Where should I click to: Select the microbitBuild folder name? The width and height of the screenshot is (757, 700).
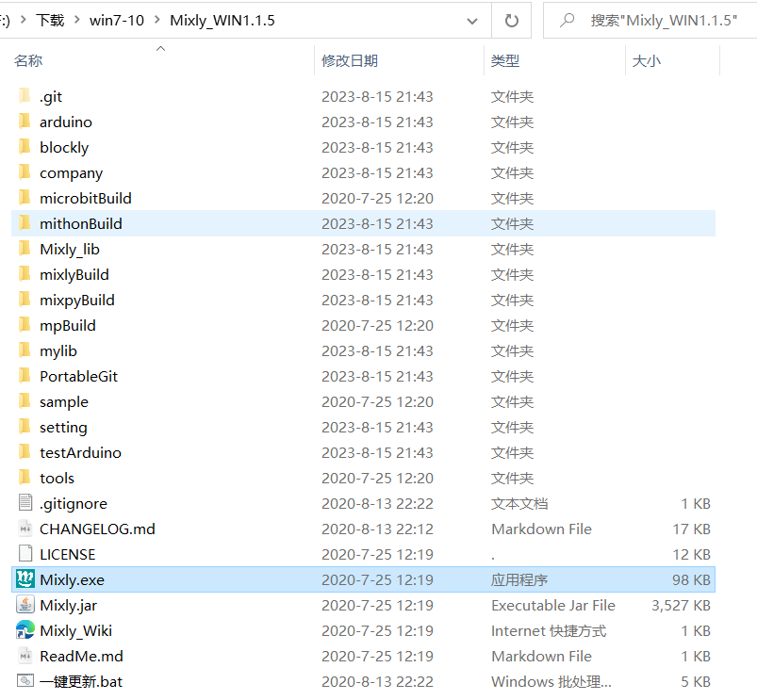[86, 198]
